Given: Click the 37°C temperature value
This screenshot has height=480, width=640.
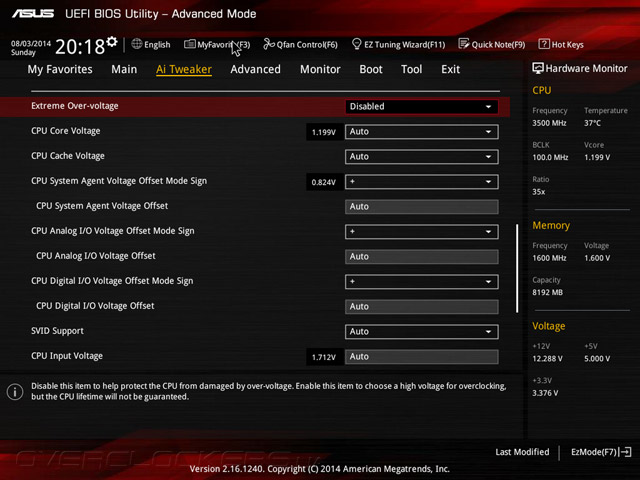Looking at the screenshot, I should pos(592,123).
